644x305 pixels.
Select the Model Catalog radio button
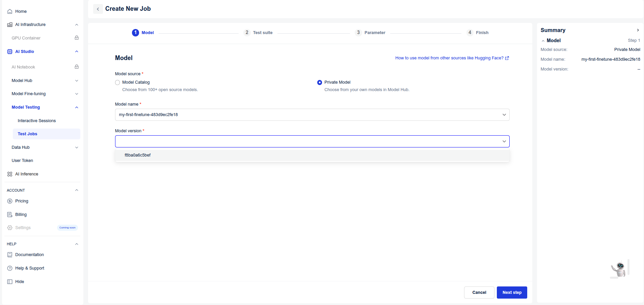[117, 82]
